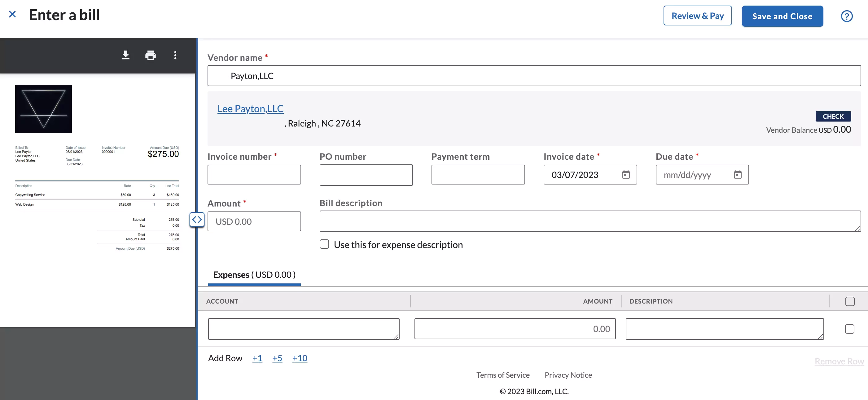Enable Use this for expense description
The width and height of the screenshot is (868, 400).
(324, 244)
